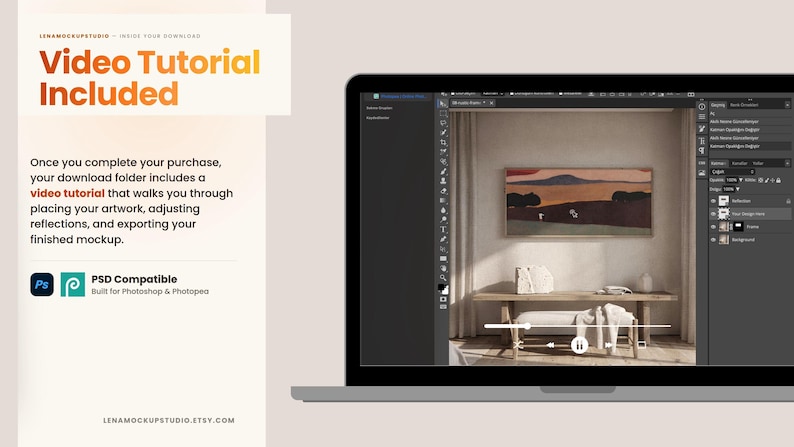Viewport: 794px width, 447px height.
Task: Select the Hand tool
Action: click(443, 268)
